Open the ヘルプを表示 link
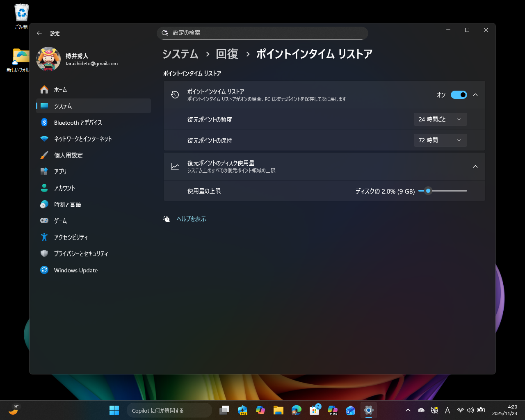This screenshot has height=420, width=525. (191, 219)
